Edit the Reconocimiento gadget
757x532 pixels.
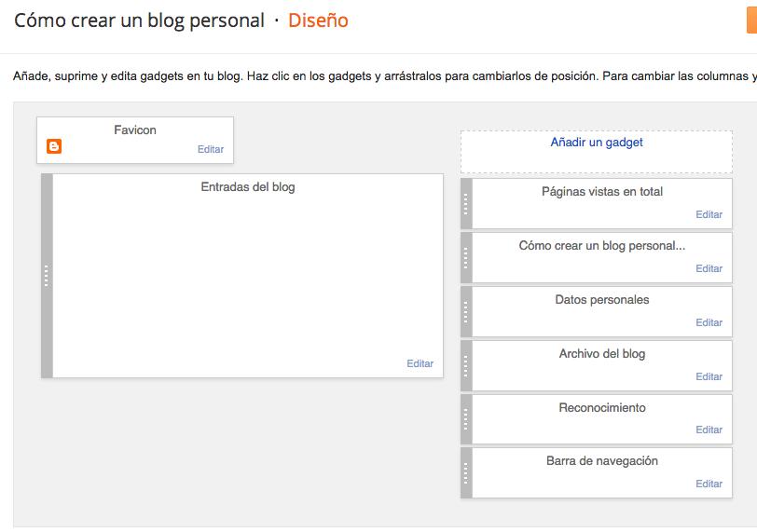(709, 430)
